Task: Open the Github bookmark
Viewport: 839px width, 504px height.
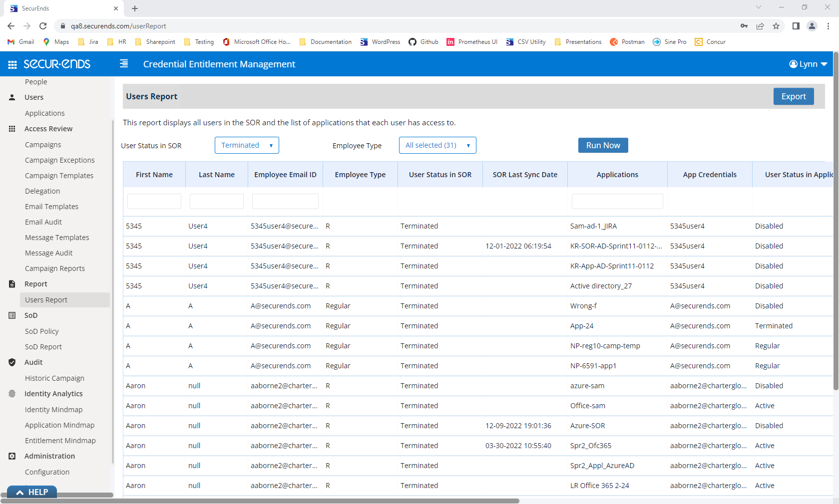Action: click(423, 42)
